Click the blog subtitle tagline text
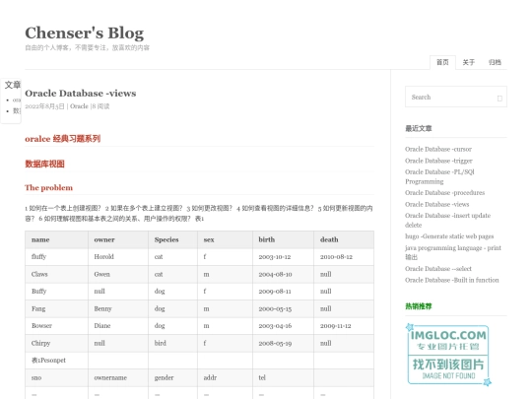 point(88,48)
